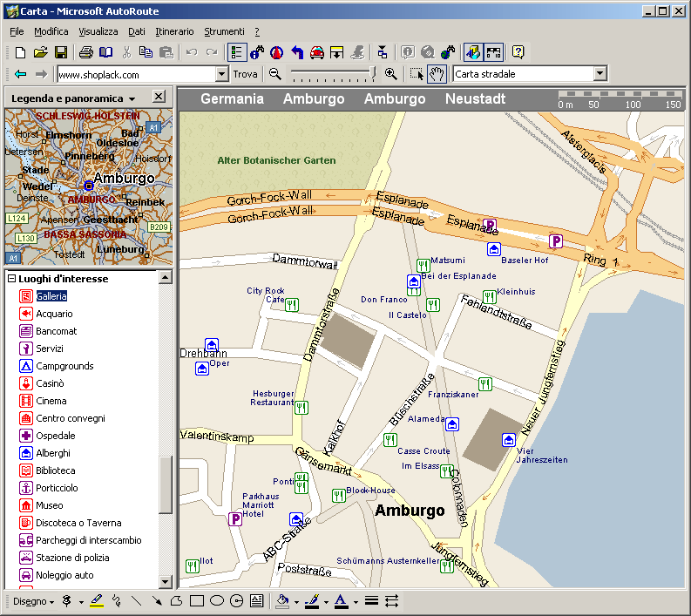Create a new map with the blank page icon
Screen dimensions: 691x616
tap(20, 52)
